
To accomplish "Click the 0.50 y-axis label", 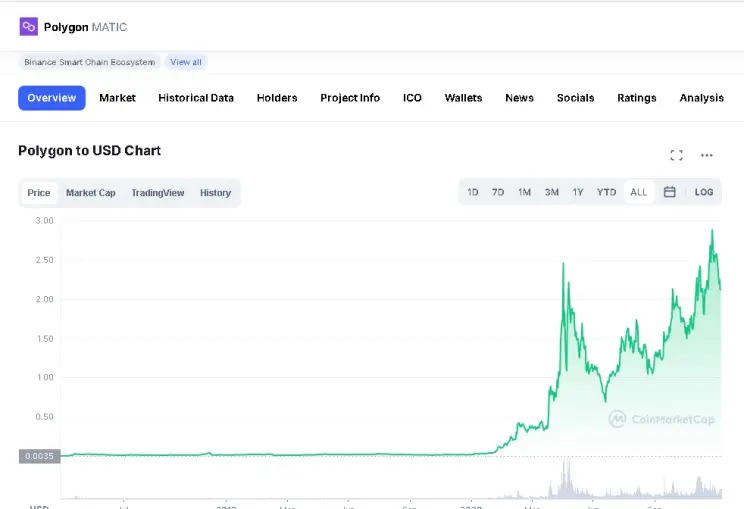I will pos(45,416).
